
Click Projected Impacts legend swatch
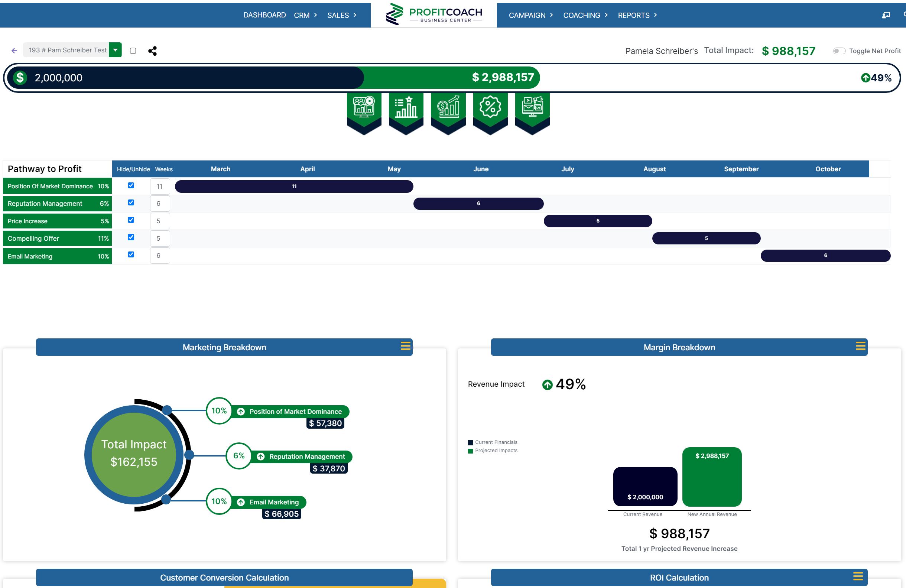(471, 451)
